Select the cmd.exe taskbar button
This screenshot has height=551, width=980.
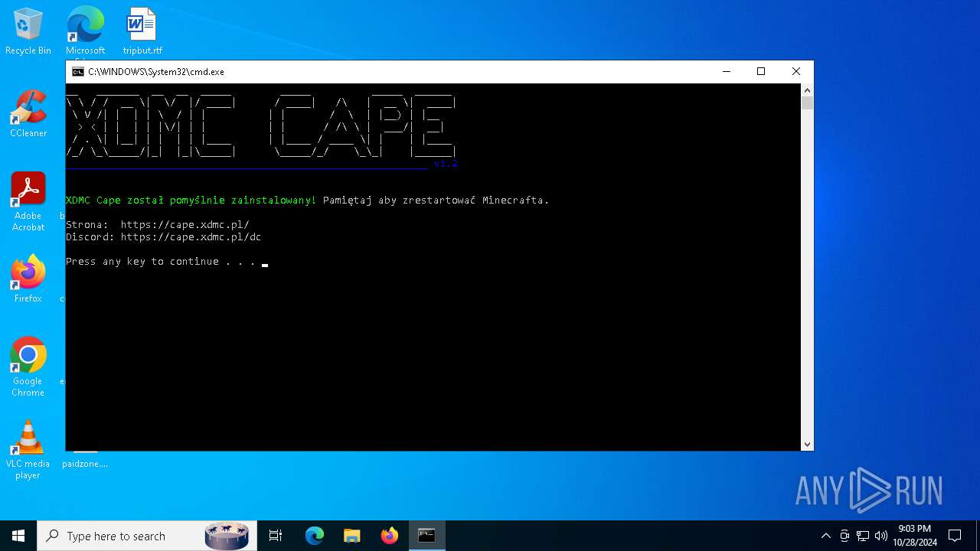click(x=426, y=536)
